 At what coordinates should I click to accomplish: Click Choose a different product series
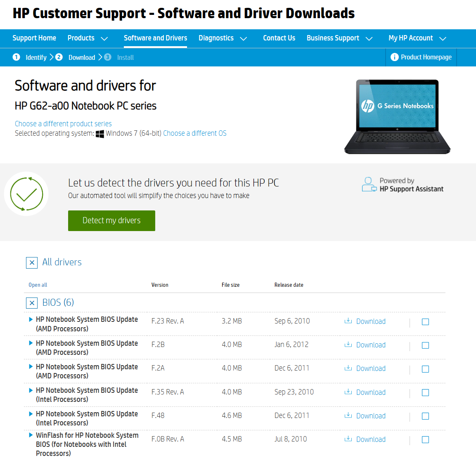click(x=63, y=124)
